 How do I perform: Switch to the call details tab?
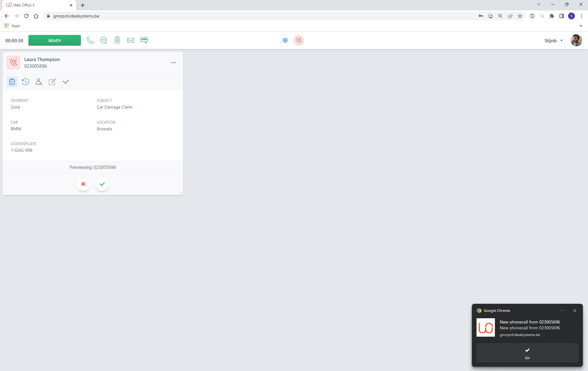[x=12, y=82]
